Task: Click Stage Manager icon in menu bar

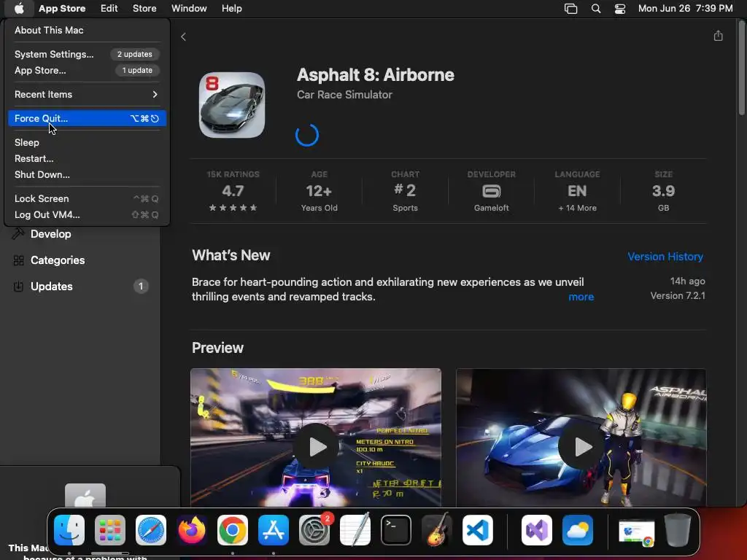Action: tap(570, 9)
